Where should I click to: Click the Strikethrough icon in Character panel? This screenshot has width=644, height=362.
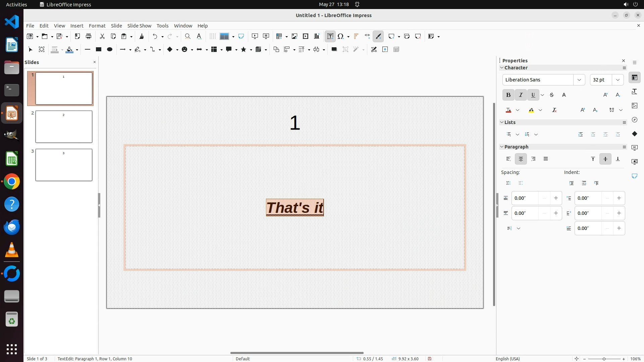[551, 95]
